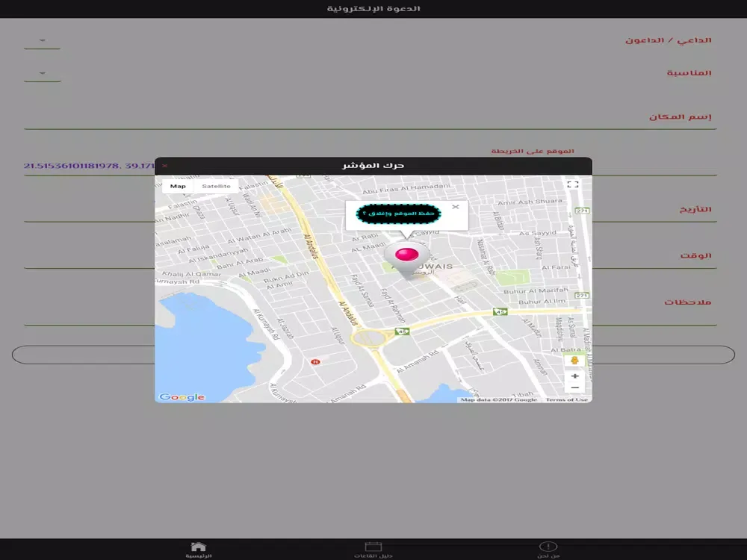Open the Google logo link

coord(182,396)
